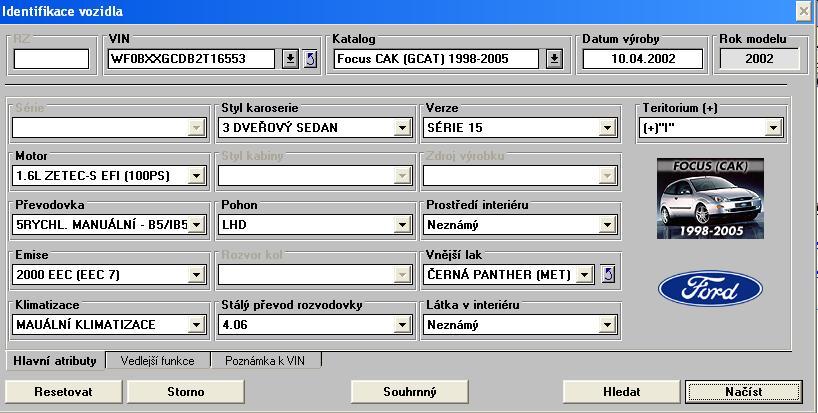The width and height of the screenshot is (818, 413).
Task: Select the Hlavní atributy tab
Action: pyautogui.click(x=55, y=360)
